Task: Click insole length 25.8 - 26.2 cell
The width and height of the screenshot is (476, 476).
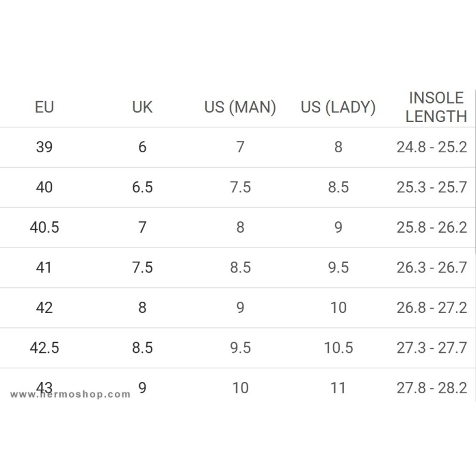Action: pyautogui.click(x=432, y=227)
